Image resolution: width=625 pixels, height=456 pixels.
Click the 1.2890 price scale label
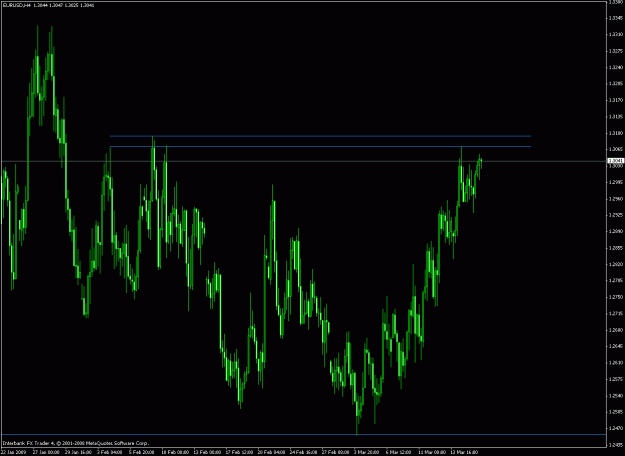tap(615, 232)
